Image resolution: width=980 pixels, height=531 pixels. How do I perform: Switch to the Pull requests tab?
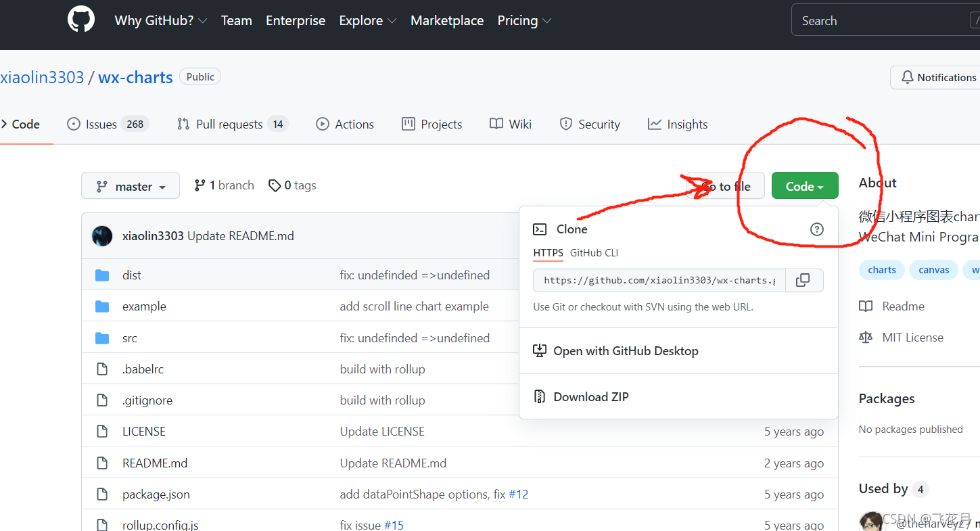pyautogui.click(x=233, y=124)
